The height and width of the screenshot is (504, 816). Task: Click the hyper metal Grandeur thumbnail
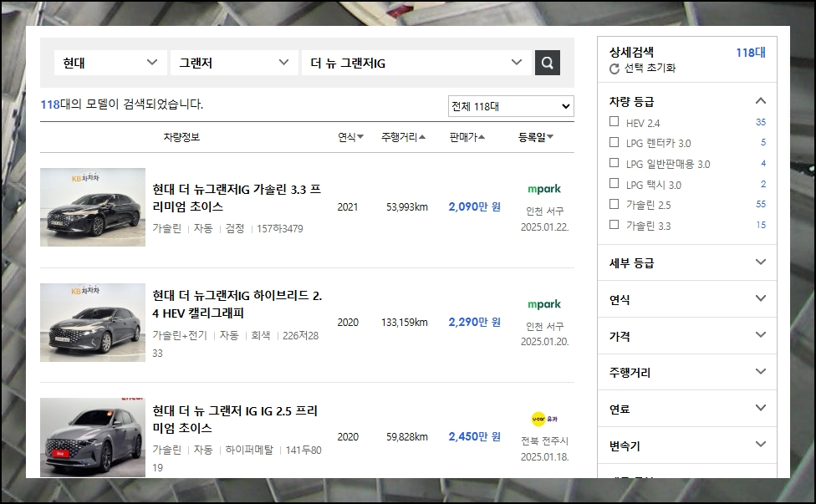[x=93, y=437]
